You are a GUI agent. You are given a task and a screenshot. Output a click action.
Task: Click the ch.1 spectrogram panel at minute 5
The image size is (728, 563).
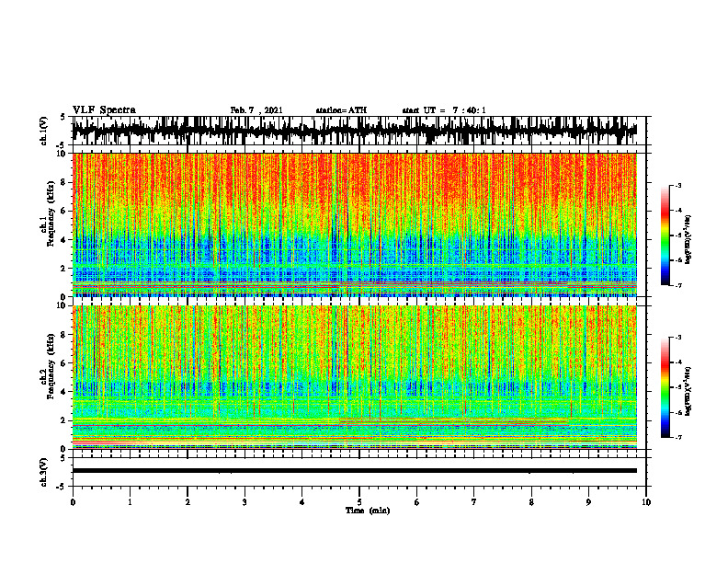tap(359, 224)
